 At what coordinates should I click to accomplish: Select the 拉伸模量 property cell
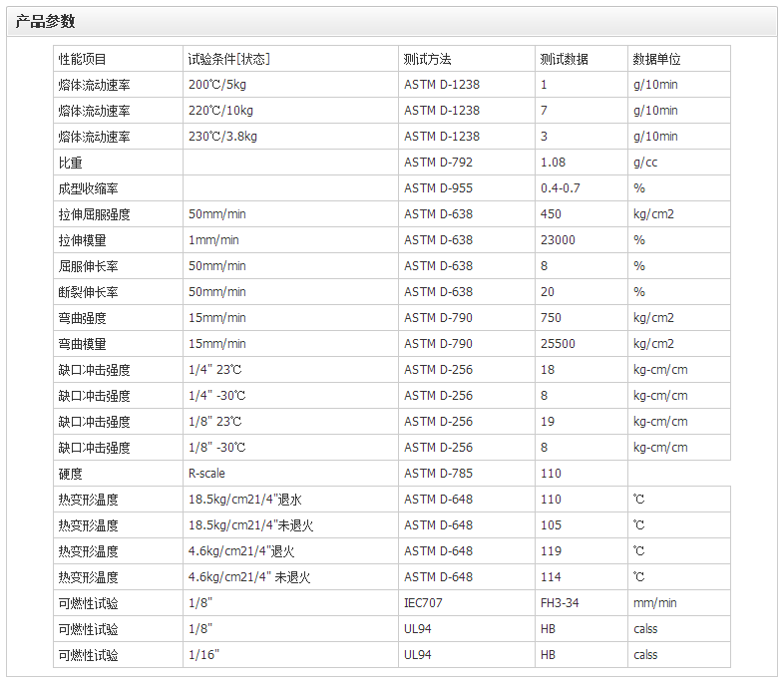pos(118,240)
